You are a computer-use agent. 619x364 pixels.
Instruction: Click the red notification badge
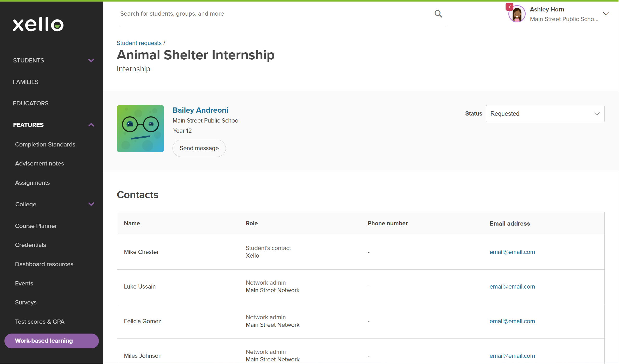coord(509,7)
